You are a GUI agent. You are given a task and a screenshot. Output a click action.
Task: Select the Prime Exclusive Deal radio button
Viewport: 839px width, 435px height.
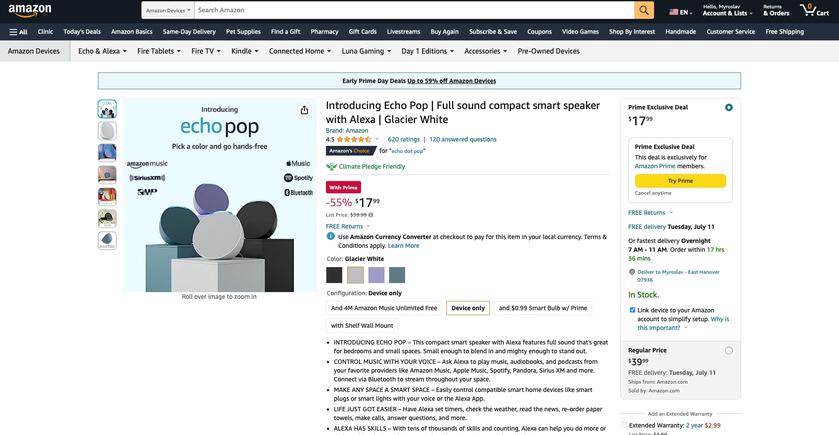tap(728, 107)
